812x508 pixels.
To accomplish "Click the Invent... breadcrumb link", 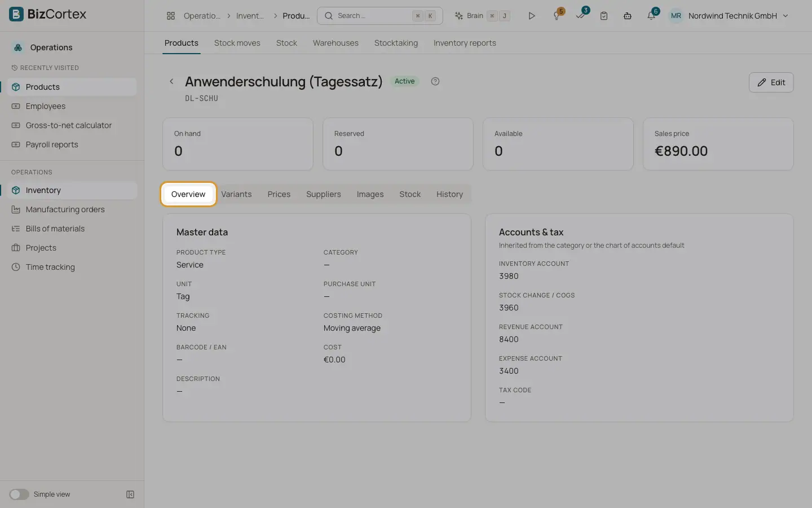I will click(250, 16).
